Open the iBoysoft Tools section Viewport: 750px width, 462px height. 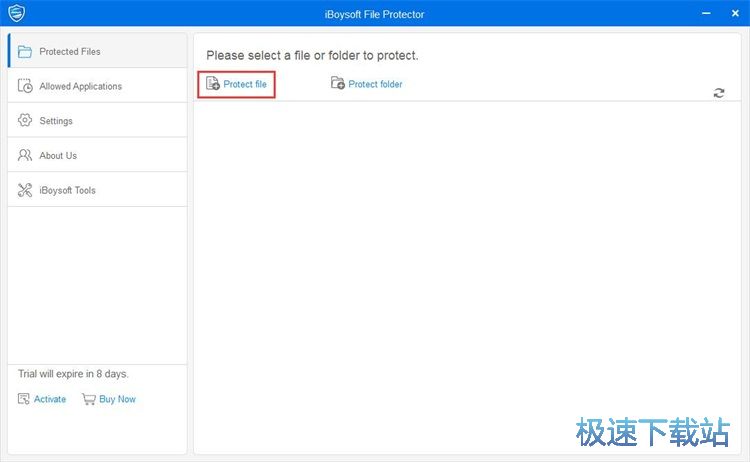click(98, 190)
